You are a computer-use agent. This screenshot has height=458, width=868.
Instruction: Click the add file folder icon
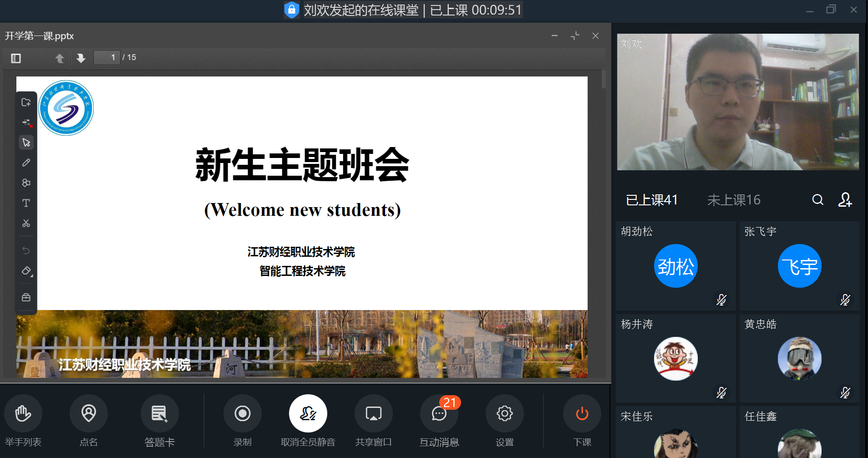26,102
